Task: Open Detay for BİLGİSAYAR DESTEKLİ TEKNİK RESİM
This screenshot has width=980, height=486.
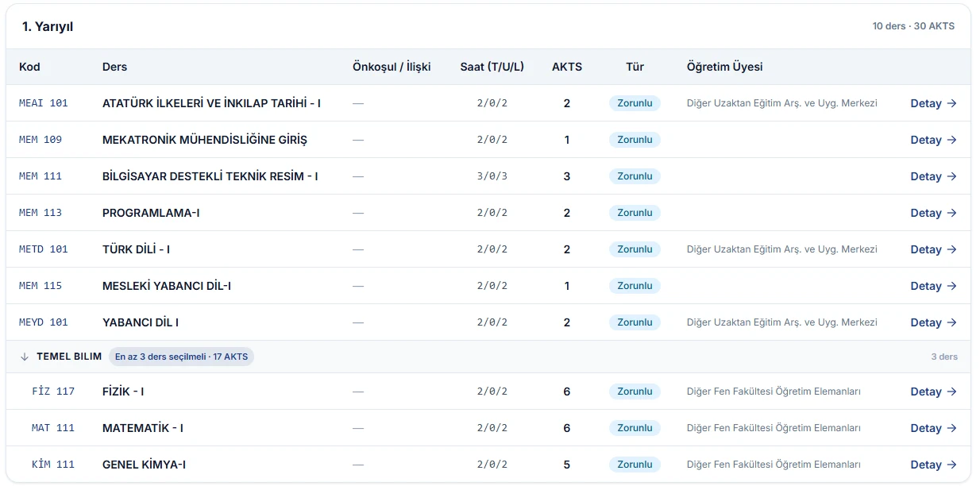Action: (933, 176)
